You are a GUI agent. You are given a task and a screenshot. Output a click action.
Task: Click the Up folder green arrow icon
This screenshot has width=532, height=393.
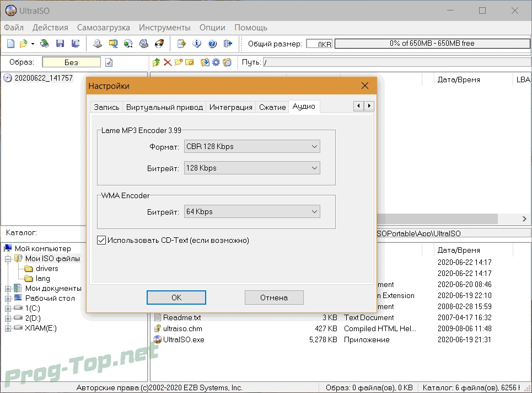point(156,62)
